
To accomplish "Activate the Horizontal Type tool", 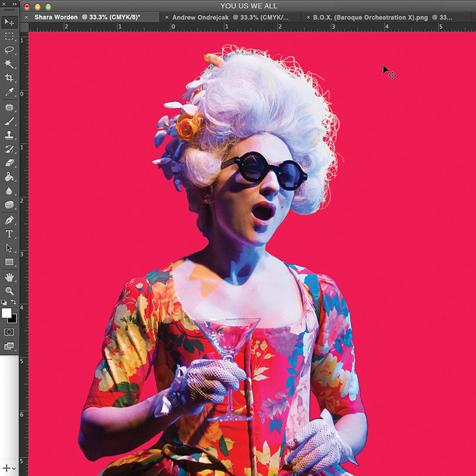I will 9,234.
